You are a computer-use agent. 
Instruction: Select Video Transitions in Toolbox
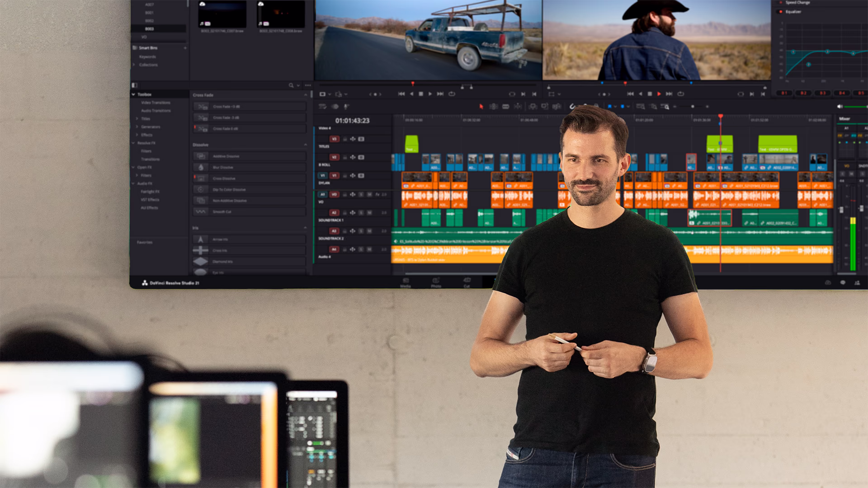[x=156, y=103]
